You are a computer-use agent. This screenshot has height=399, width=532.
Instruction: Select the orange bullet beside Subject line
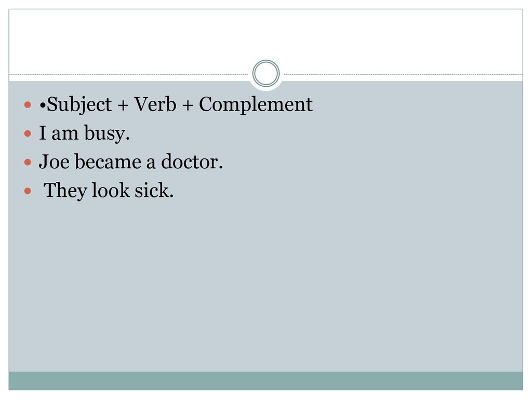(x=28, y=104)
